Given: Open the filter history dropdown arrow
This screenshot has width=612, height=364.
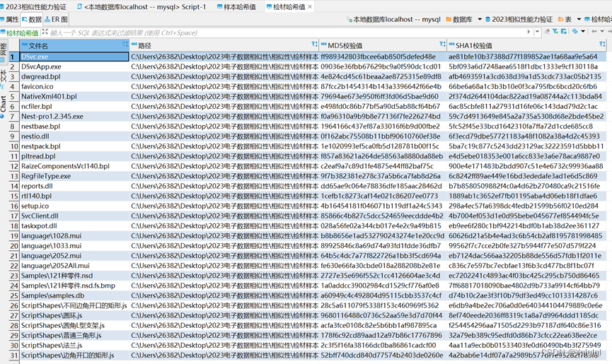Looking at the screenshot, I should 538,32.
